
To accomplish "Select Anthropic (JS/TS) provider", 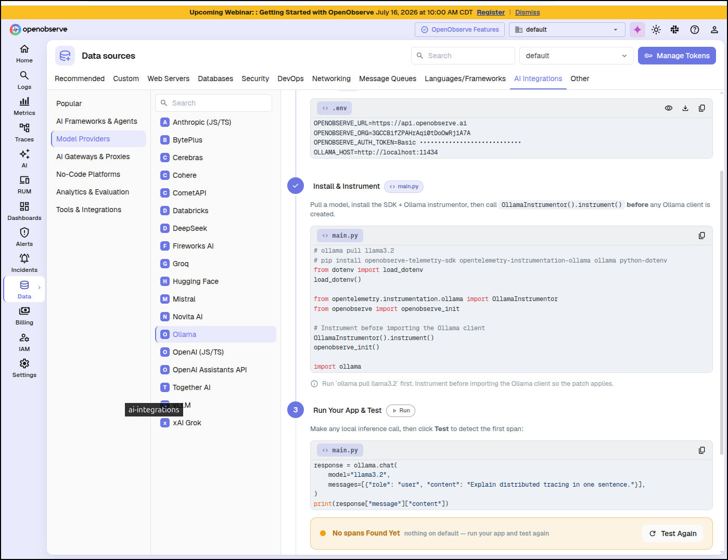I will (215, 122).
